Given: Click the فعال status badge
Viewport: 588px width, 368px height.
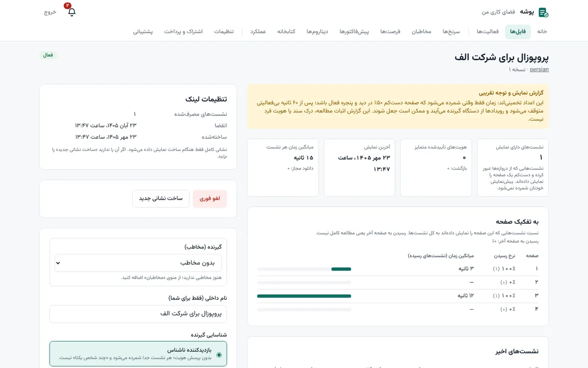Looking at the screenshot, I should [48, 55].
